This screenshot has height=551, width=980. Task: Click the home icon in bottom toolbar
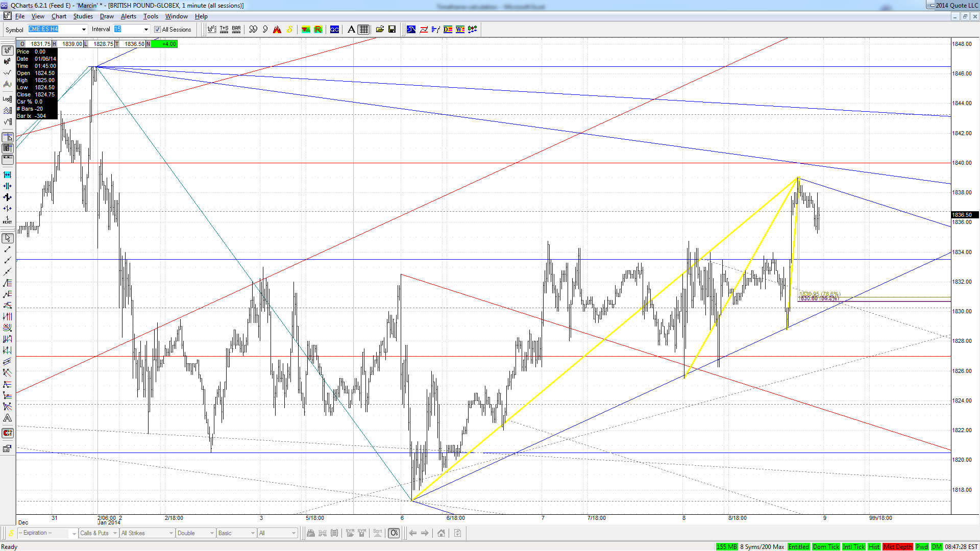click(441, 533)
